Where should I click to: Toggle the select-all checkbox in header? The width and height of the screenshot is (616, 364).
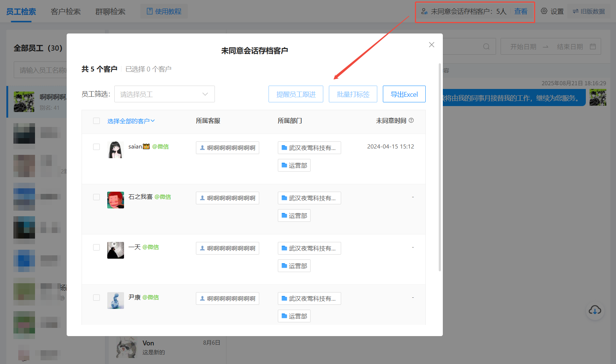(x=96, y=121)
